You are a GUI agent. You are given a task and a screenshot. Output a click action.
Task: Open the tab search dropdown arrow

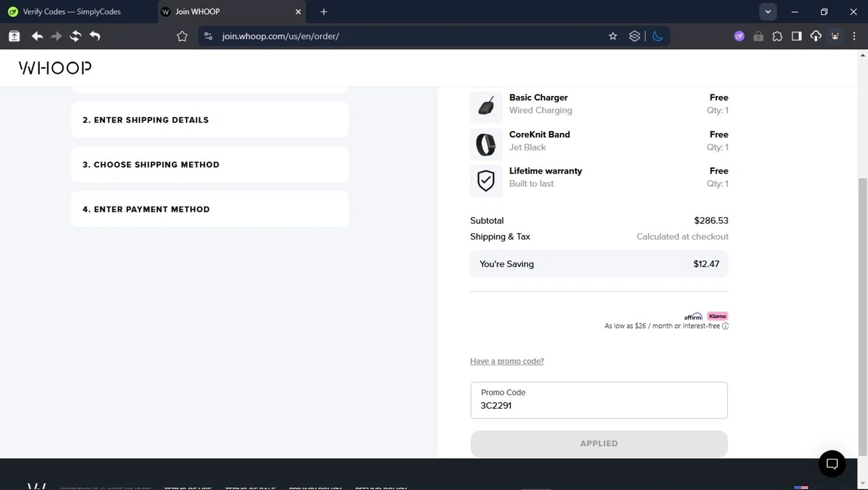pos(767,12)
